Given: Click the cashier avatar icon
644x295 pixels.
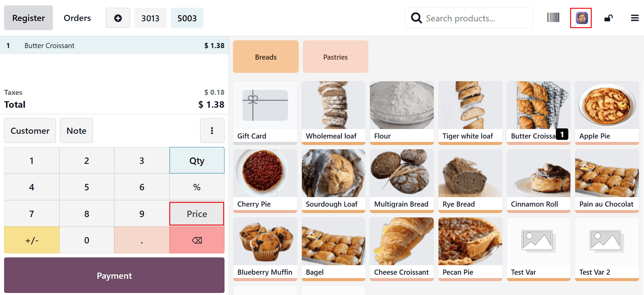Looking at the screenshot, I should pyautogui.click(x=581, y=18).
